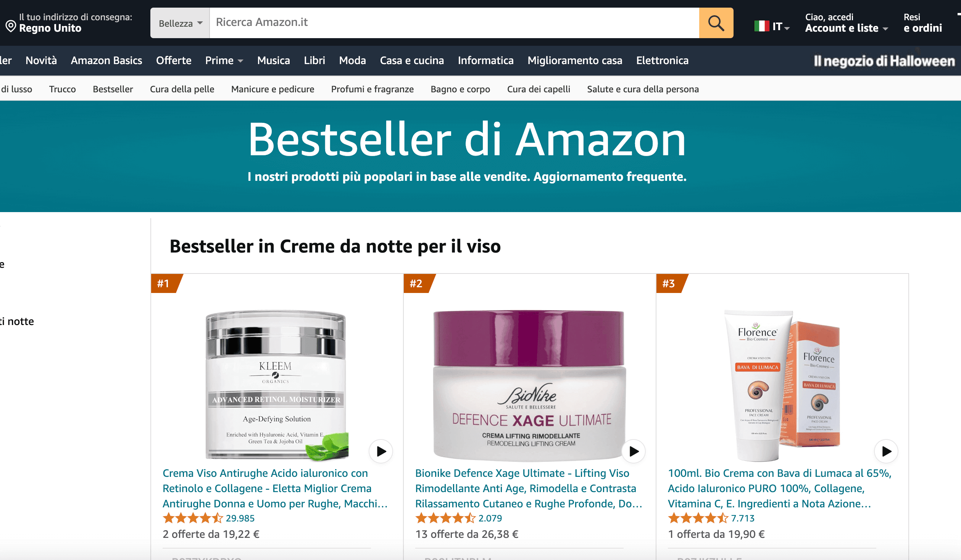Image resolution: width=961 pixels, height=560 pixels.
Task: Play video for Kleem Organics cream
Action: pyautogui.click(x=381, y=451)
